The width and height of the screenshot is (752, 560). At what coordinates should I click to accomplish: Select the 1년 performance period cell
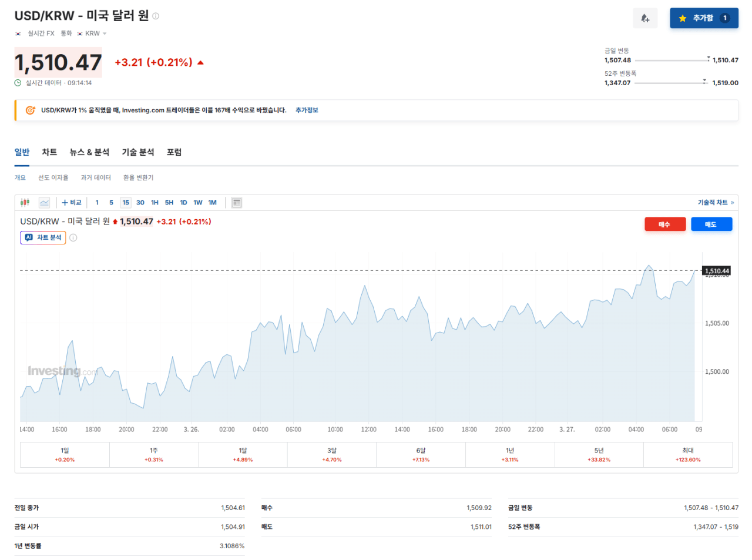510,455
